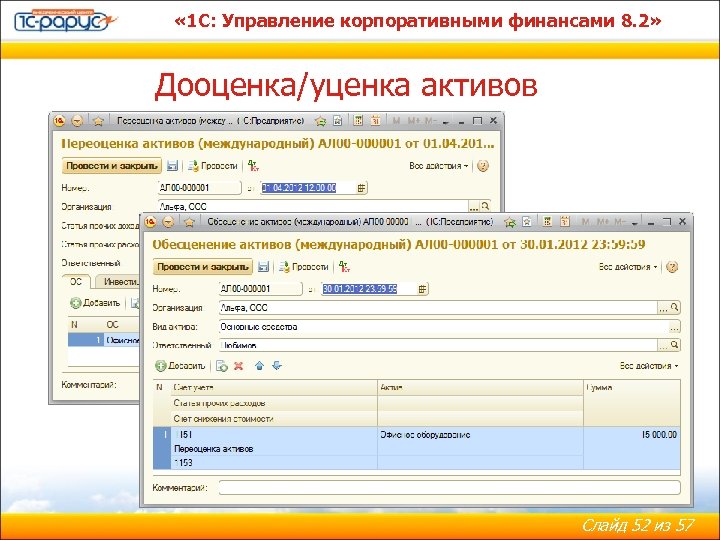720x540 pixels.
Task: Open calendar icon in Обесценение title bar
Action: click(x=565, y=222)
